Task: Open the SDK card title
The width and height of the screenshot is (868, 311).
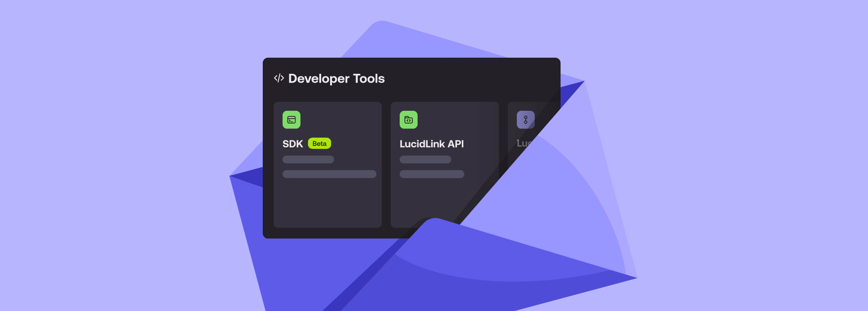Action: pyautogui.click(x=292, y=144)
